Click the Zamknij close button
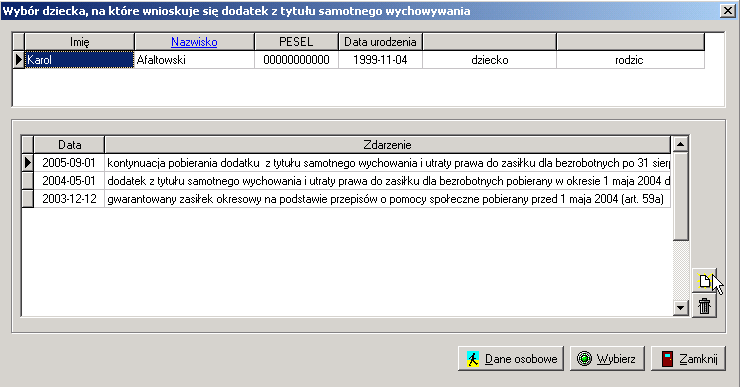Image resolution: width=740 pixels, height=387 pixels. (688, 359)
